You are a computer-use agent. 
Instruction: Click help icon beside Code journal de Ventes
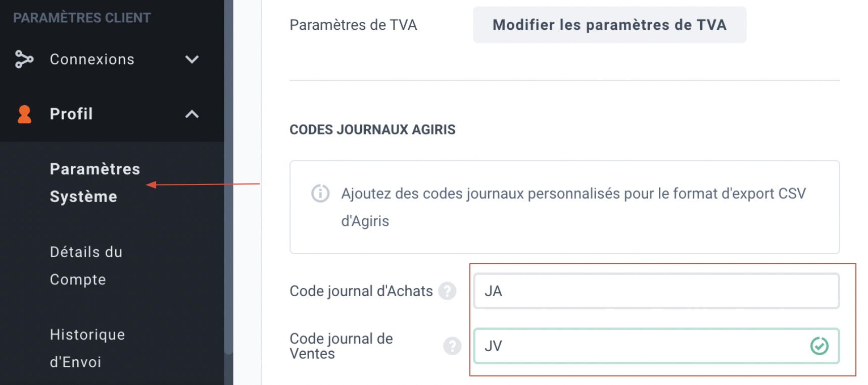452,346
